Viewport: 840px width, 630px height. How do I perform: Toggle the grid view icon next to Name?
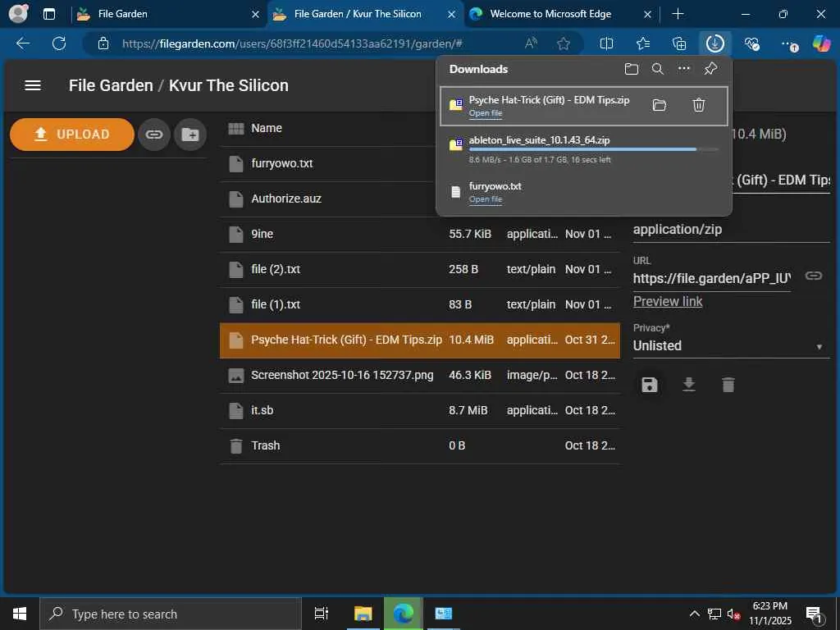click(x=236, y=128)
